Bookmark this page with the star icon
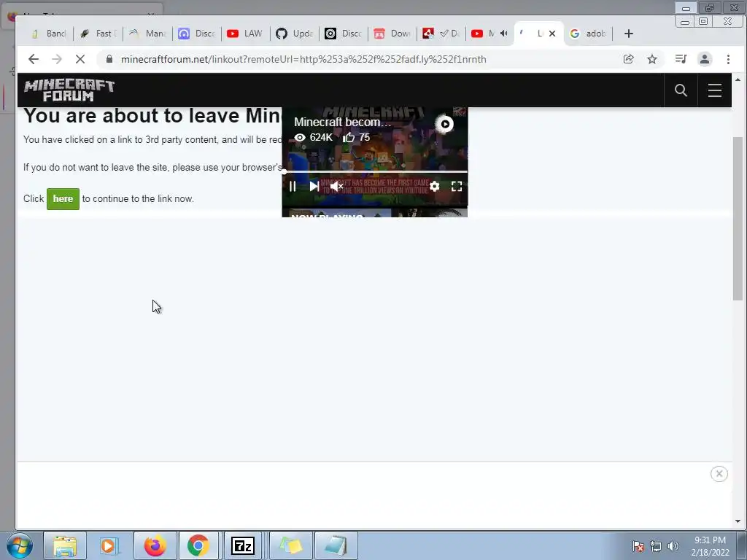The height and width of the screenshot is (560, 747). click(652, 59)
